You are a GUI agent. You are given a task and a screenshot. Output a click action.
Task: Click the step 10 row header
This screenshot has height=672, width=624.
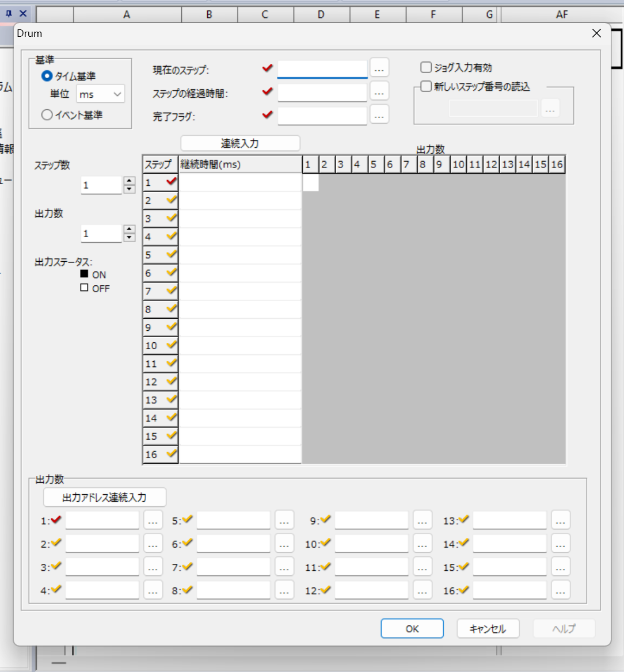(161, 345)
